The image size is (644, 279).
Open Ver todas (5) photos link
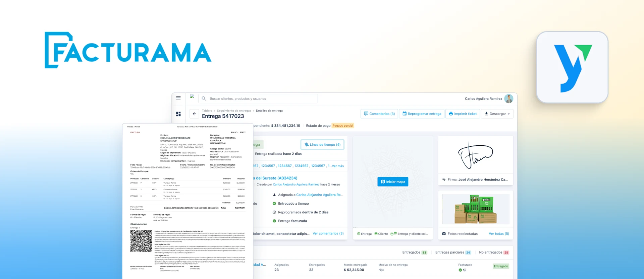coord(499,234)
